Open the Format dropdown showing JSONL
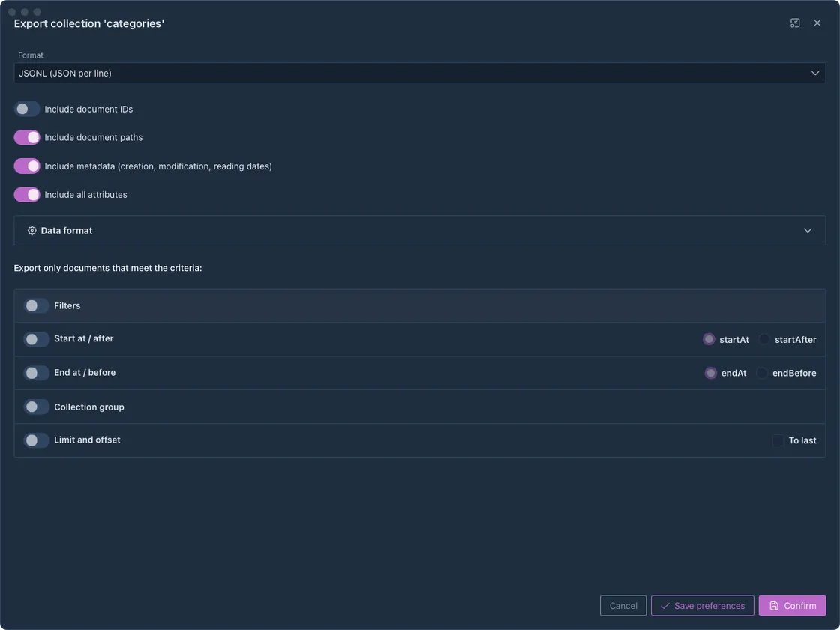This screenshot has width=840, height=630. [419, 73]
